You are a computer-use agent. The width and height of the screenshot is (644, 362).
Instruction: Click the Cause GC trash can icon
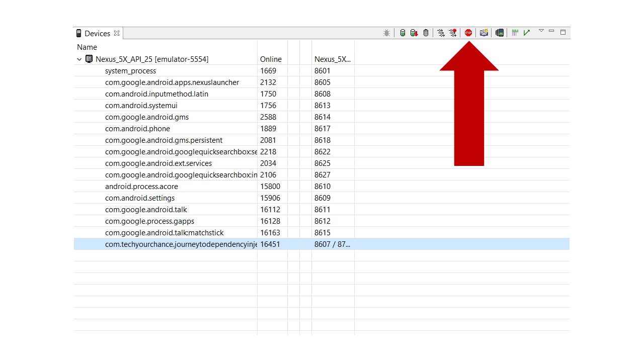tap(426, 33)
